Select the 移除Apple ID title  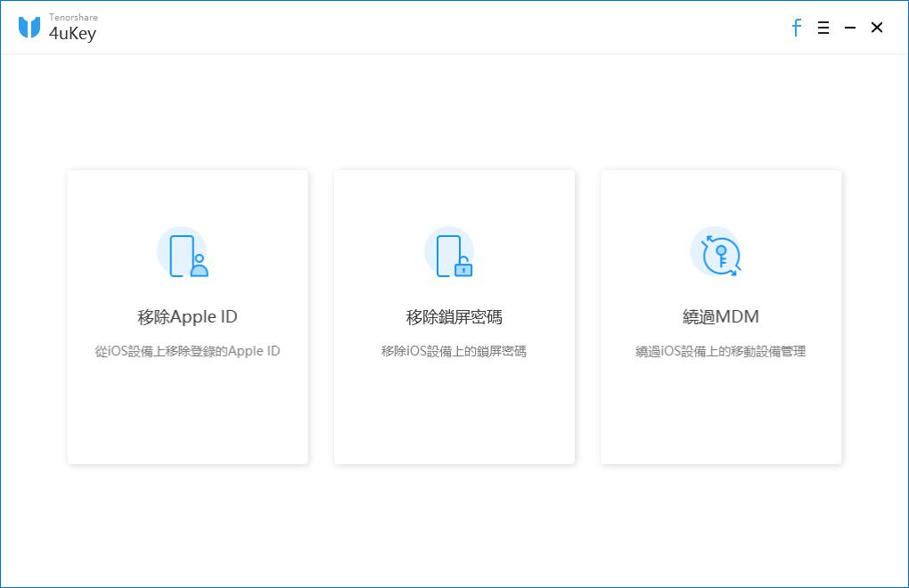coord(187,317)
